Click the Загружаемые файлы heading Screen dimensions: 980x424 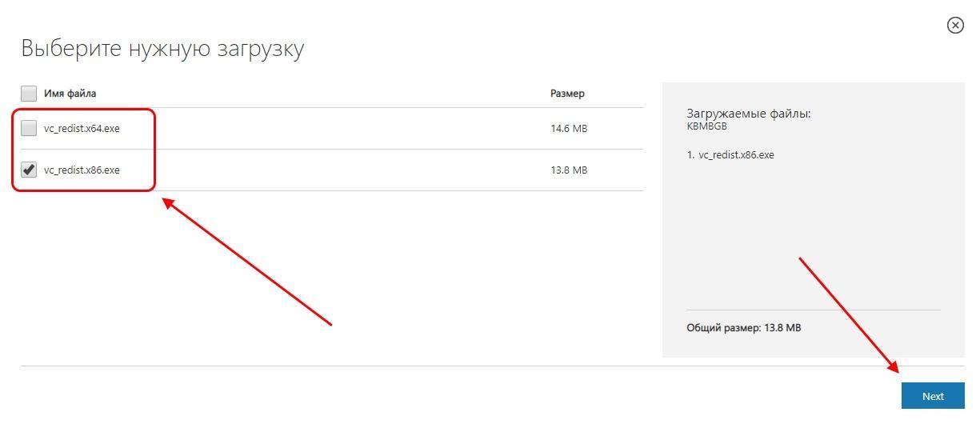click(x=749, y=114)
